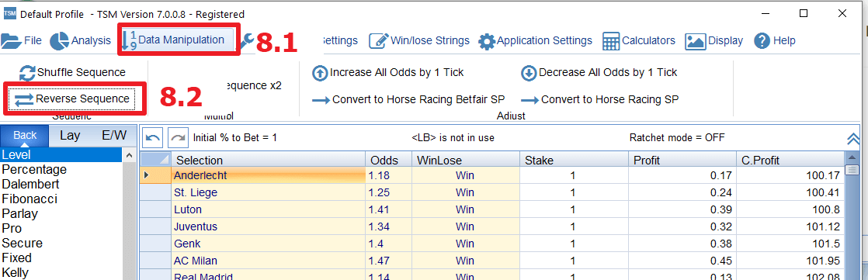This screenshot has height=280, width=868.
Task: Open Application Settings gear
Action: tap(487, 40)
